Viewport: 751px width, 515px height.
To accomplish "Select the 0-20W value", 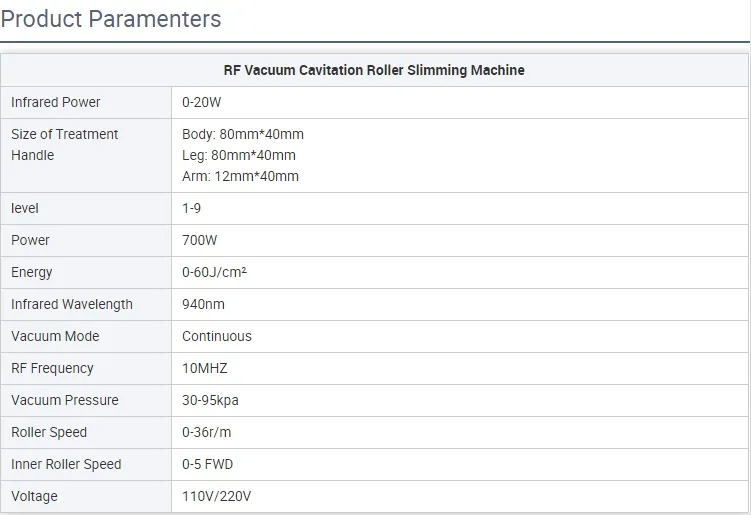I will [201, 102].
